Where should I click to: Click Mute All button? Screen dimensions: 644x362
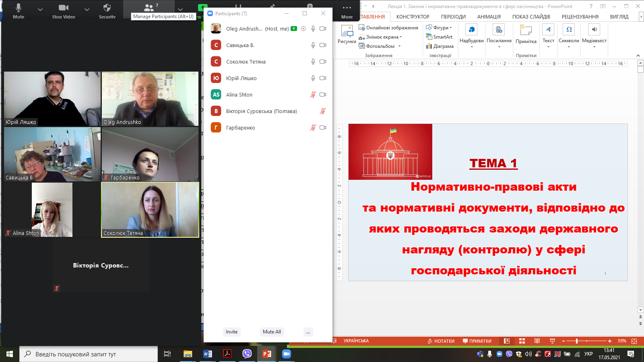pos(272,332)
